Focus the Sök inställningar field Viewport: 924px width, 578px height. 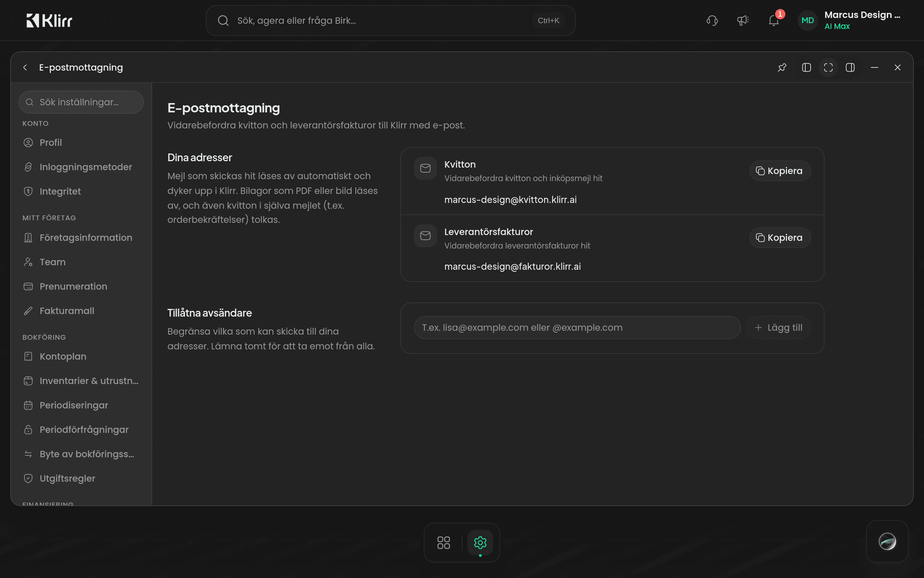pos(81,102)
